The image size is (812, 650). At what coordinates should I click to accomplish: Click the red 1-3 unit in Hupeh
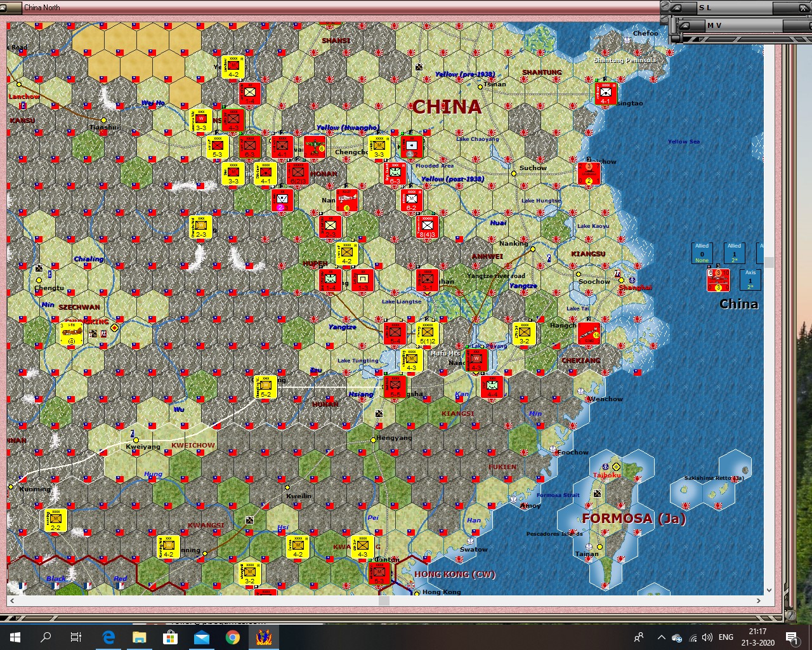click(x=363, y=280)
